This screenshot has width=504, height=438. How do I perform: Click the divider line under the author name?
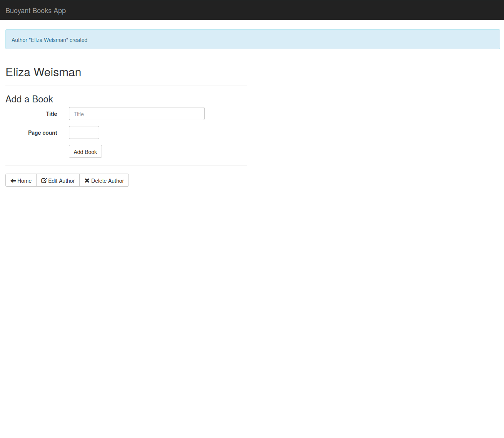point(126,85)
